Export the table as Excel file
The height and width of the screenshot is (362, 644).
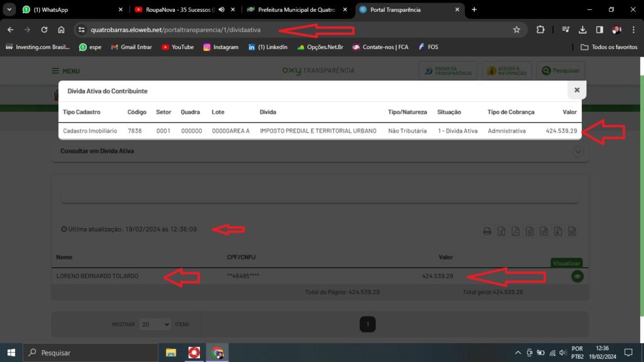501,231
